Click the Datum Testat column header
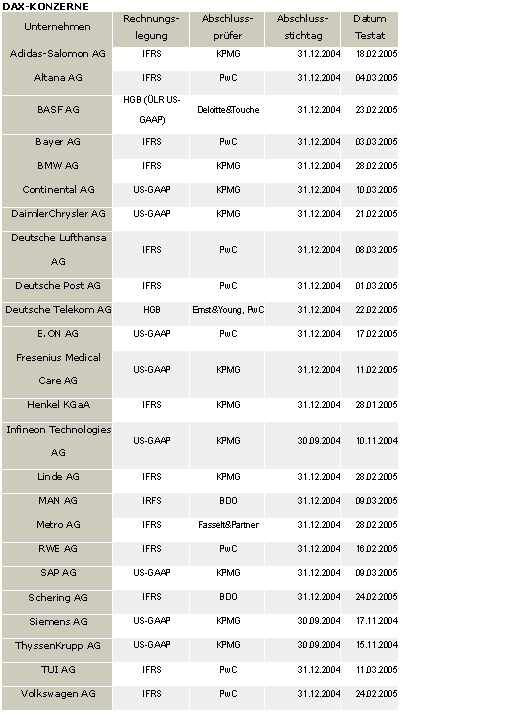The width and height of the screenshot is (515, 728). coord(370,29)
